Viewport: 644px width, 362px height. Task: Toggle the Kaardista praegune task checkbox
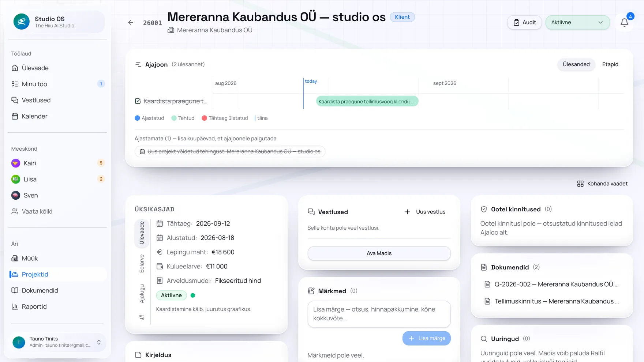click(138, 101)
